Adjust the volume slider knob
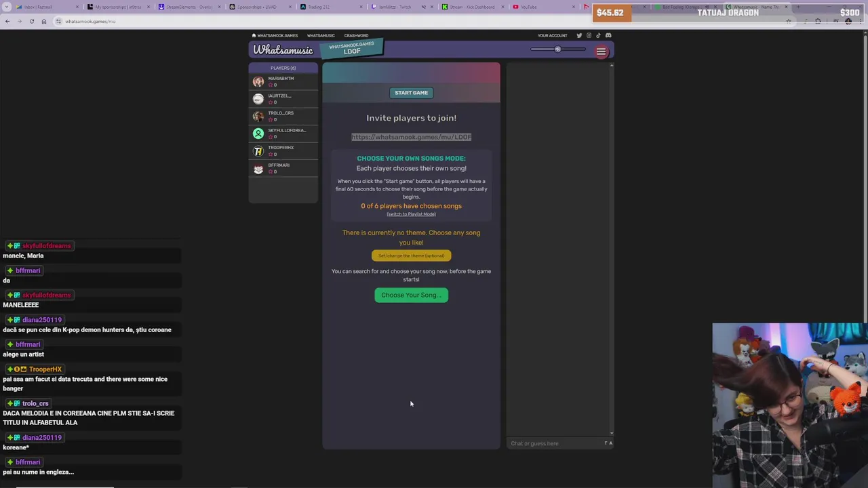 557,49
